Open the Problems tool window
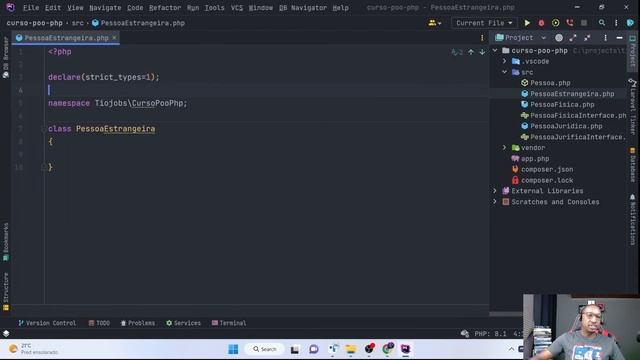Screen dimensions: 640x360 (x=138, y=323)
